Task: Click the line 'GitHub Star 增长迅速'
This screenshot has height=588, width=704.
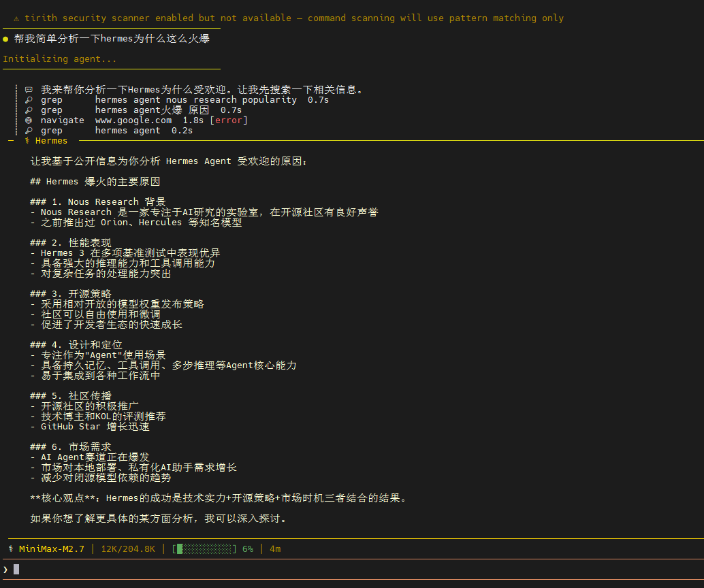Action: coord(95,427)
